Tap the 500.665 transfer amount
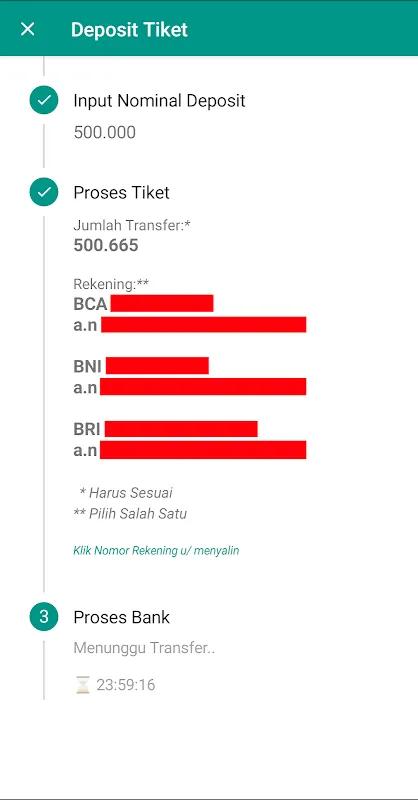The image size is (418, 800). pos(106,245)
